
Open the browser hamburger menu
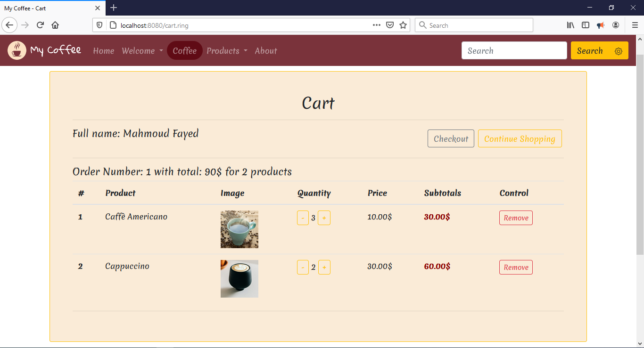point(635,25)
